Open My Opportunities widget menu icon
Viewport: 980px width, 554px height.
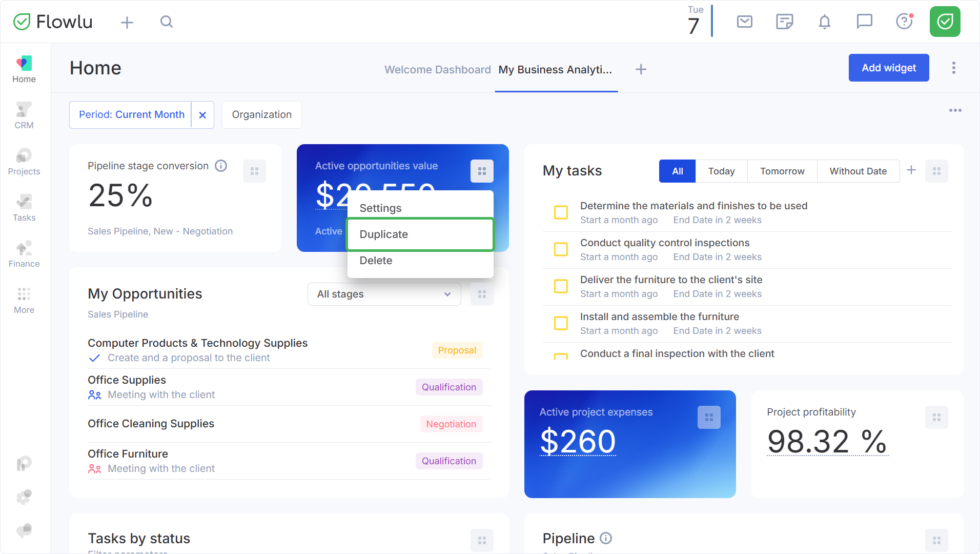pyautogui.click(x=482, y=294)
